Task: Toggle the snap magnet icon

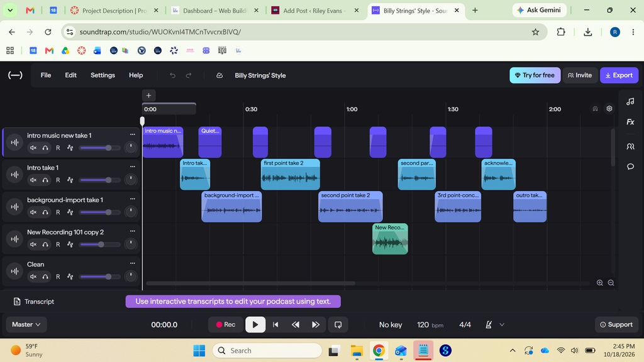Action: [x=595, y=109]
